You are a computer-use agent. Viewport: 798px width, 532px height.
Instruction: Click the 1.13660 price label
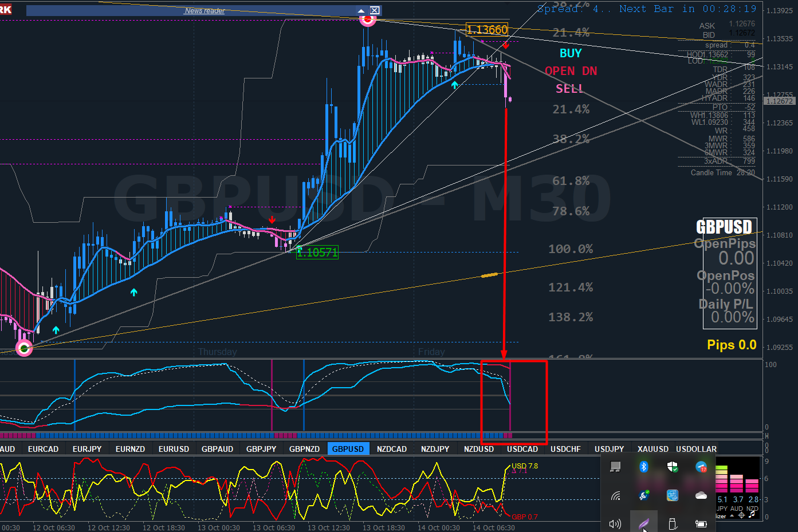pos(487,30)
